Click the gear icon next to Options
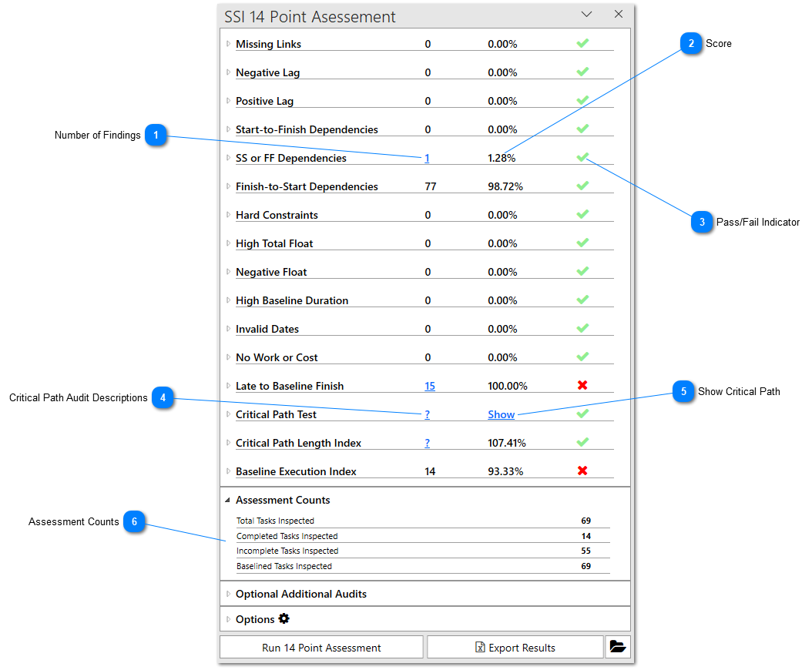The image size is (812, 670). [x=284, y=618]
